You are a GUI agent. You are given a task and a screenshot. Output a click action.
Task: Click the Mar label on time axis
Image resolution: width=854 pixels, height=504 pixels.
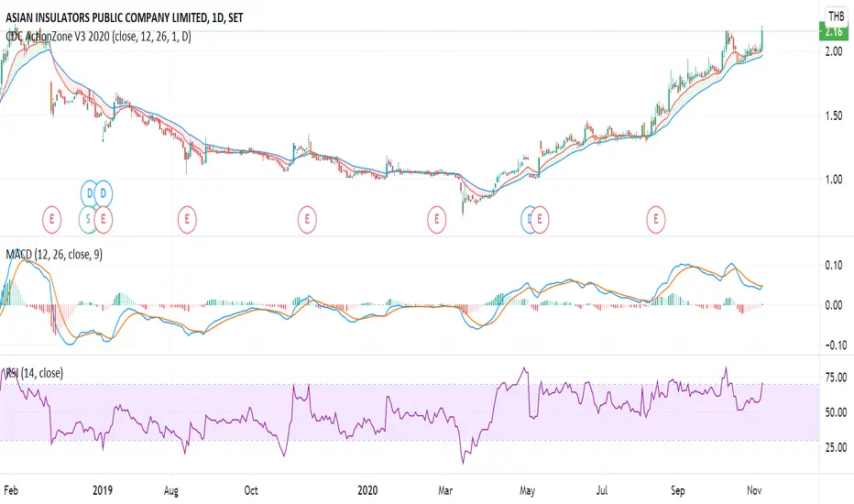(x=445, y=490)
